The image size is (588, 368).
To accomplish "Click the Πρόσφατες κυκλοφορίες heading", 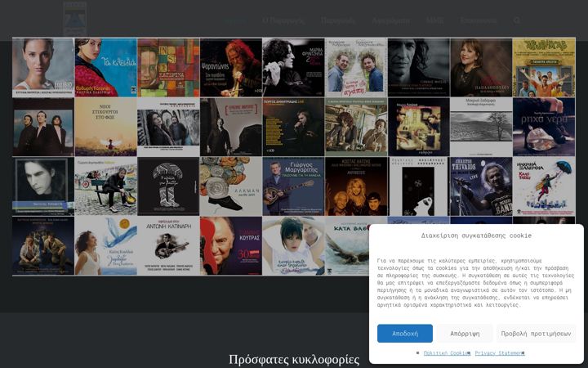I will [294, 360].
